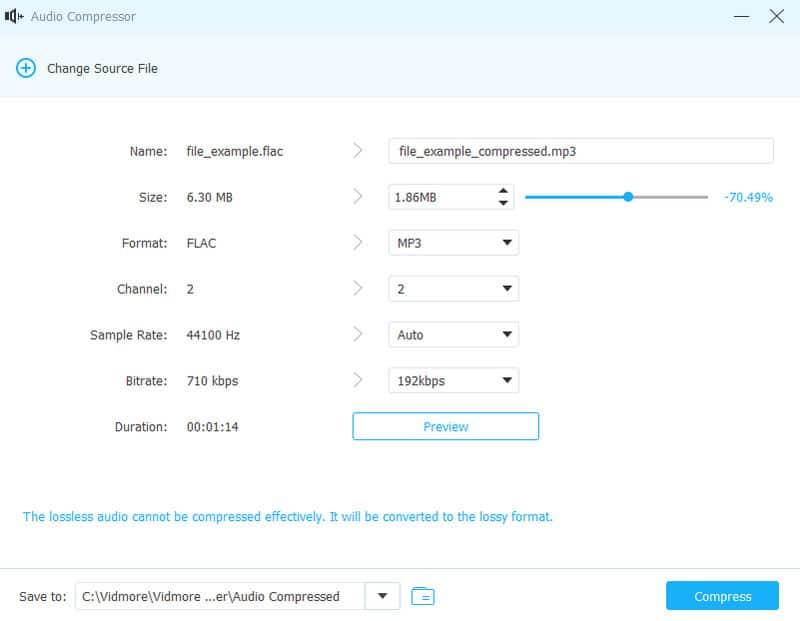
Task: Open the output folder icon
Action: 423,597
